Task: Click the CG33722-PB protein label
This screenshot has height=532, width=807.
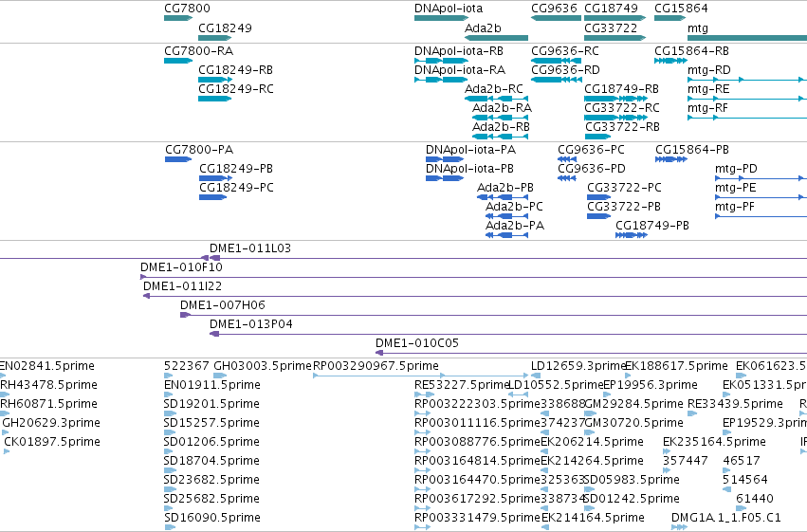Action: [x=624, y=207]
